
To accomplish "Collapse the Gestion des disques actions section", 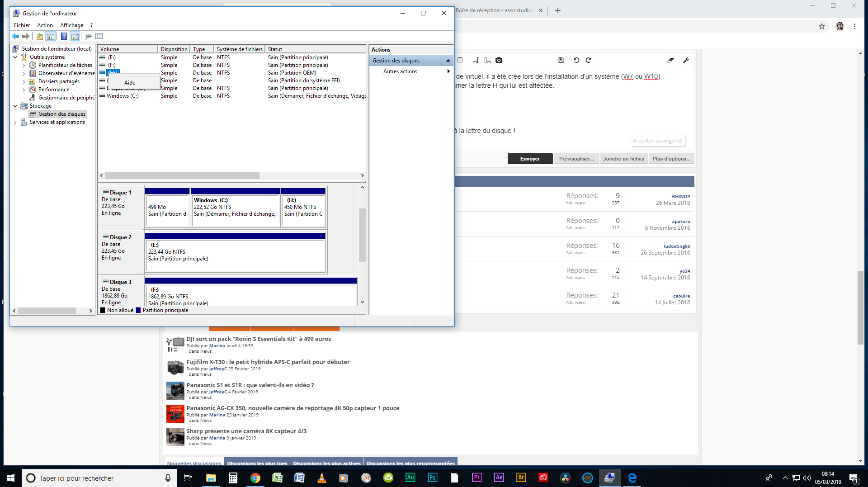I will click(448, 61).
